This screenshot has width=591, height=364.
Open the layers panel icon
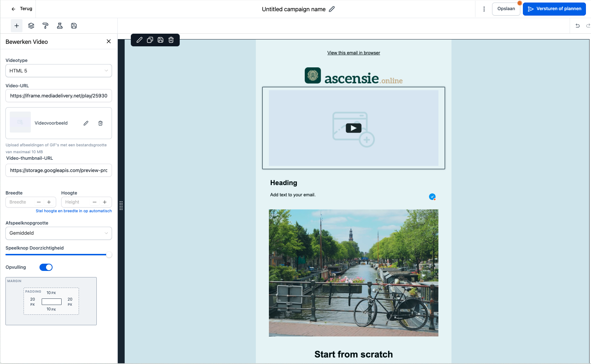tap(31, 26)
